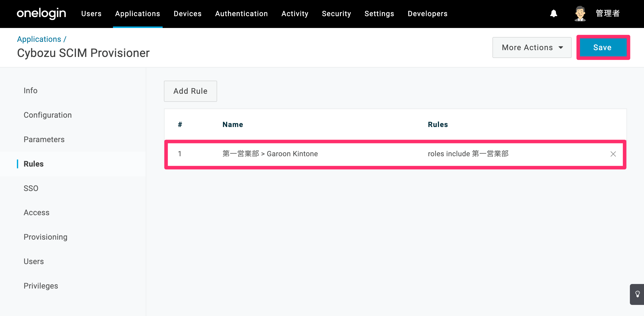The height and width of the screenshot is (316, 644).
Task: Open the Devices menu
Action: 188,14
